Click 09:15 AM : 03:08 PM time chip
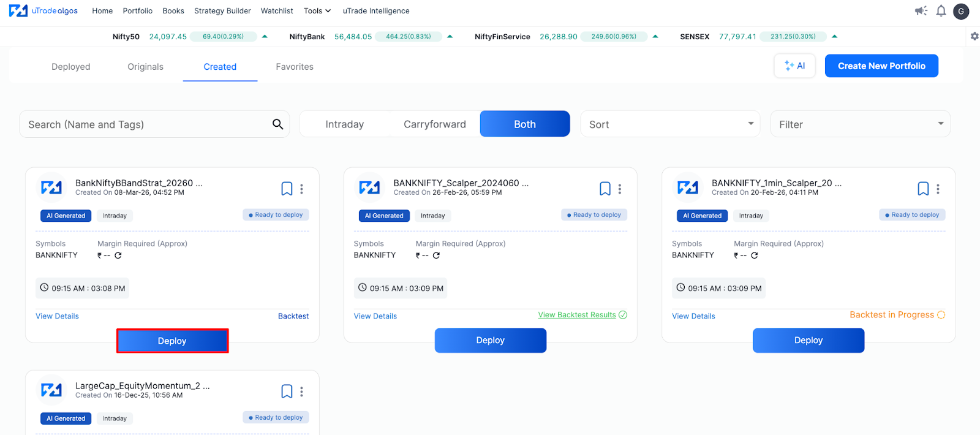980x435 pixels. coord(82,288)
